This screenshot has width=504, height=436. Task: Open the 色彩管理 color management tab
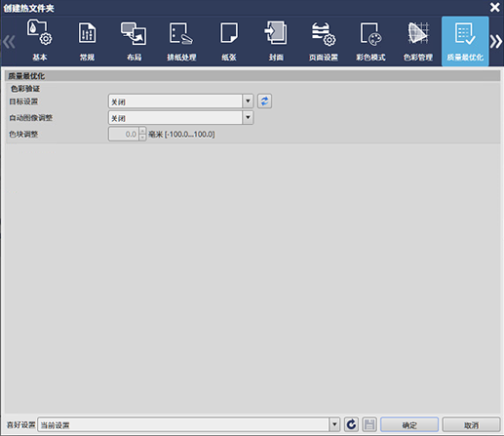pos(418,41)
